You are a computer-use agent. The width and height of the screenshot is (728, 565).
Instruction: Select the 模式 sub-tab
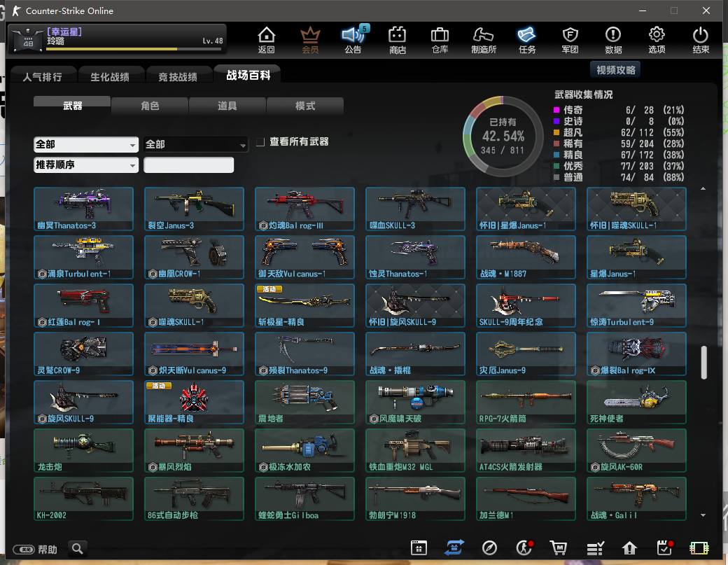[305, 106]
